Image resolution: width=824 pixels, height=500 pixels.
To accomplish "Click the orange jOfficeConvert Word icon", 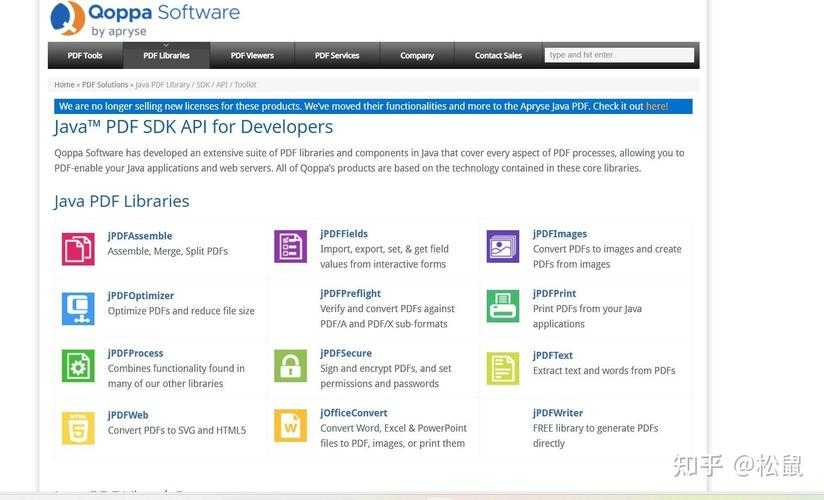I will click(290, 426).
